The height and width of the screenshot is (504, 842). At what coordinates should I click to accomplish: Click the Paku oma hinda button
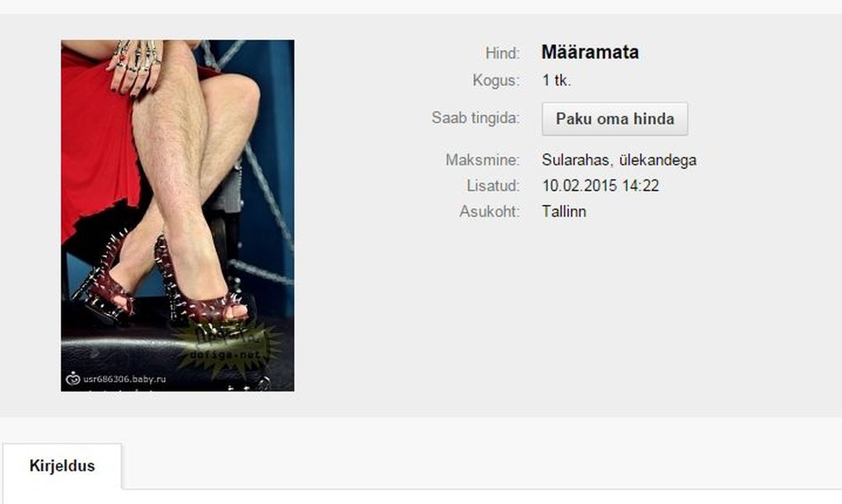pyautogui.click(x=615, y=119)
